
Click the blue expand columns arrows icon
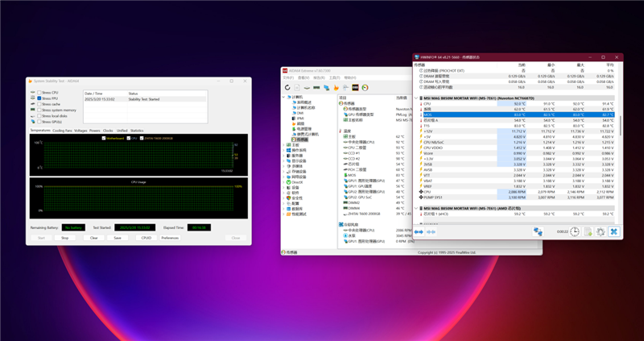click(x=419, y=232)
